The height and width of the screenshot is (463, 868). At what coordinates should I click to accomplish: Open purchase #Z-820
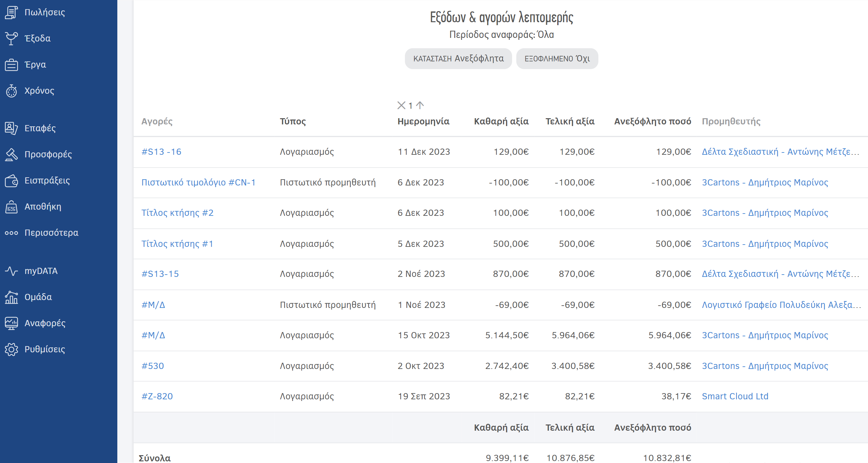(157, 396)
